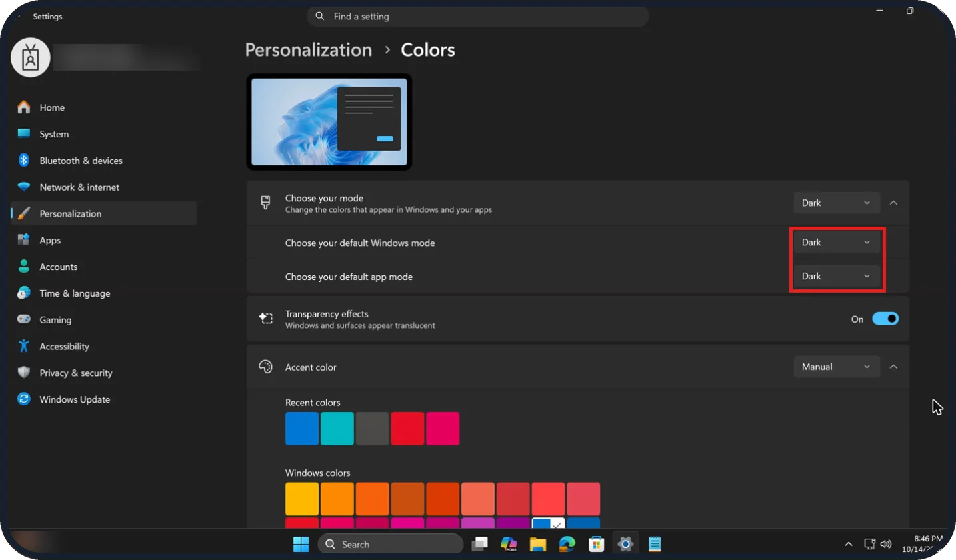Open Notepad from the taskbar
956x560 pixels.
tap(655, 544)
